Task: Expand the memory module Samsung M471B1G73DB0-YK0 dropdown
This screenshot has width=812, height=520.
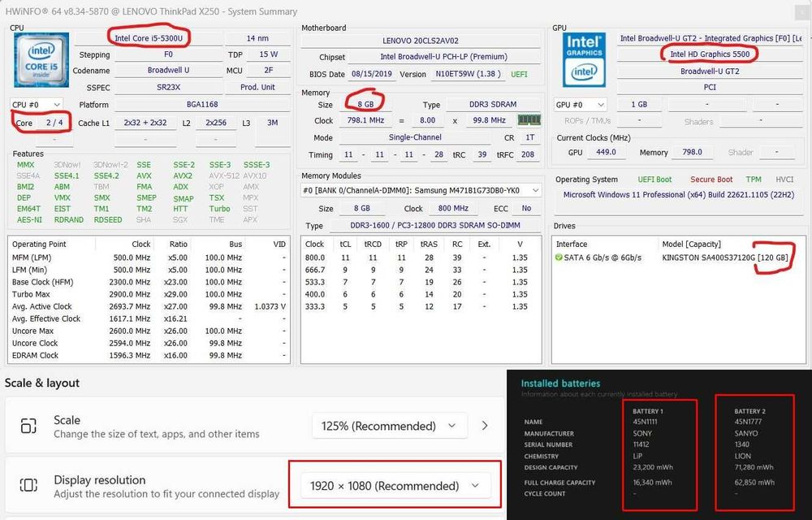Action: pyautogui.click(x=421, y=190)
